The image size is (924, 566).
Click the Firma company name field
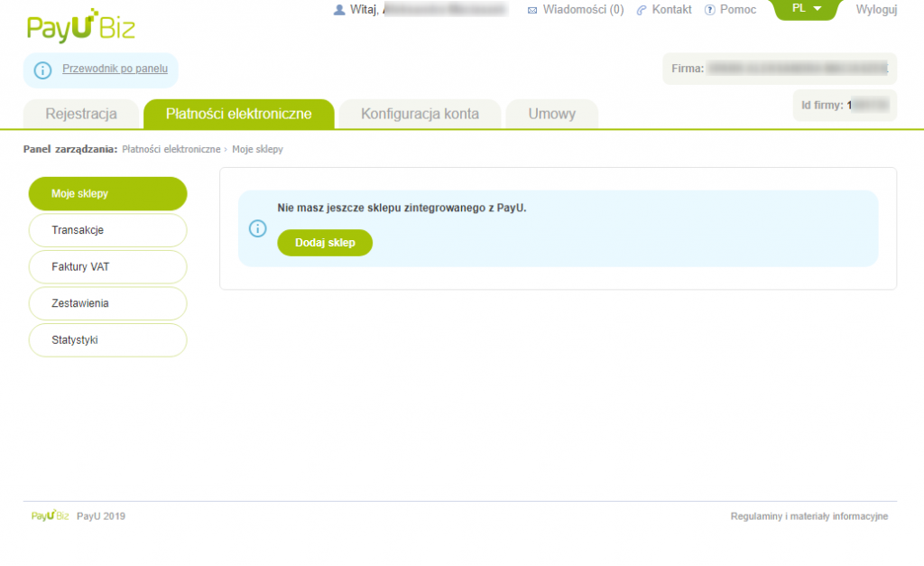coord(780,69)
